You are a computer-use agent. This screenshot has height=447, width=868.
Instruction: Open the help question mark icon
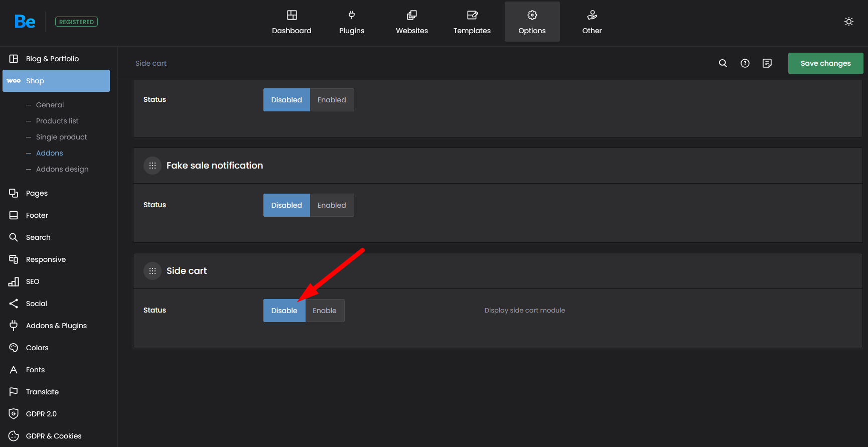[x=745, y=63]
